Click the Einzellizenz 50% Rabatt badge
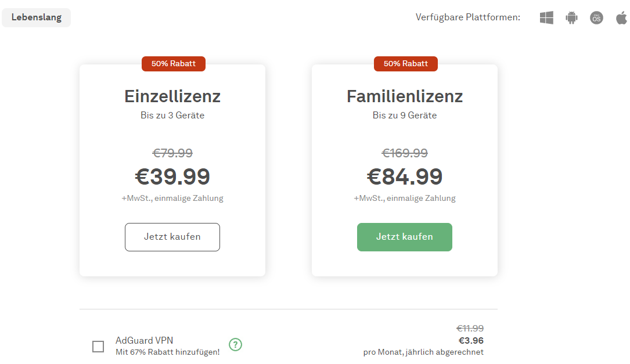630x364 pixels. (174, 64)
